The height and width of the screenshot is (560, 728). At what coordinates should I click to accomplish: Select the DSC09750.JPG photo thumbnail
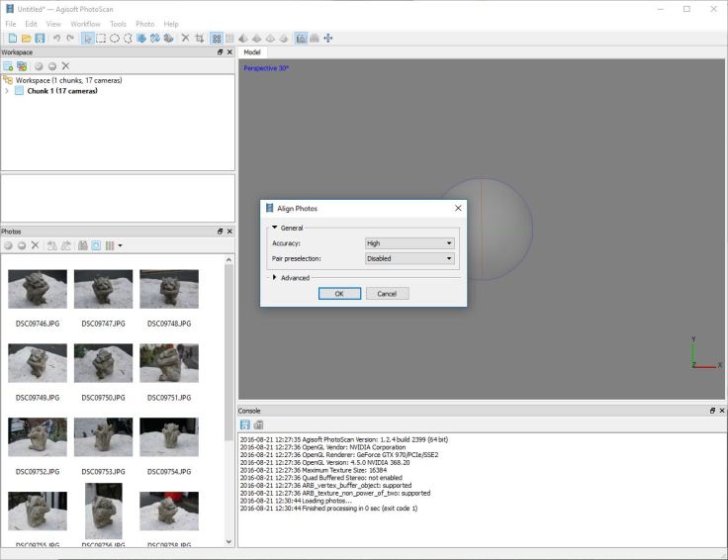(x=103, y=363)
